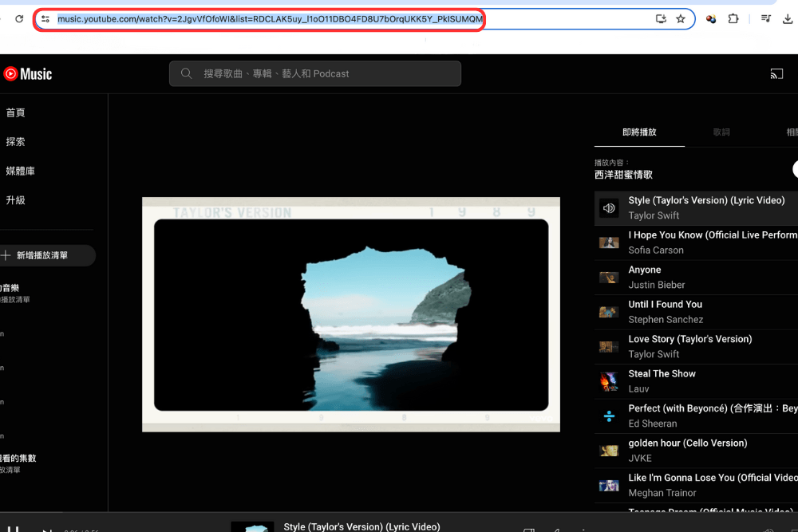
Task: Play I Hope You Know via its thumbnail
Action: [x=609, y=242]
